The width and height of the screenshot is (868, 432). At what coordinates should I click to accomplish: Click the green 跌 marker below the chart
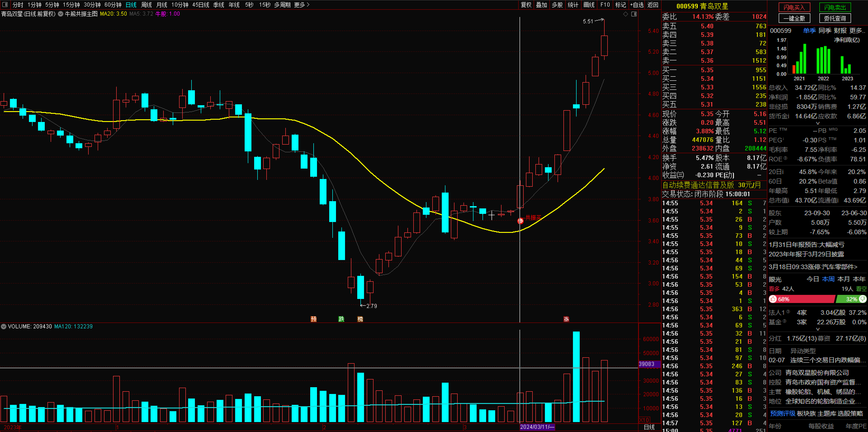[341, 319]
